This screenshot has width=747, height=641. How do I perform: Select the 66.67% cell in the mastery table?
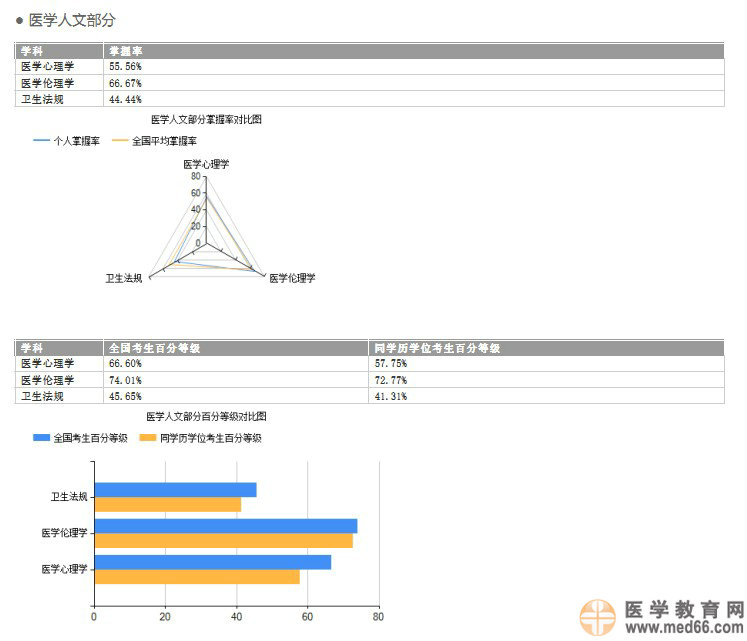coord(125,83)
